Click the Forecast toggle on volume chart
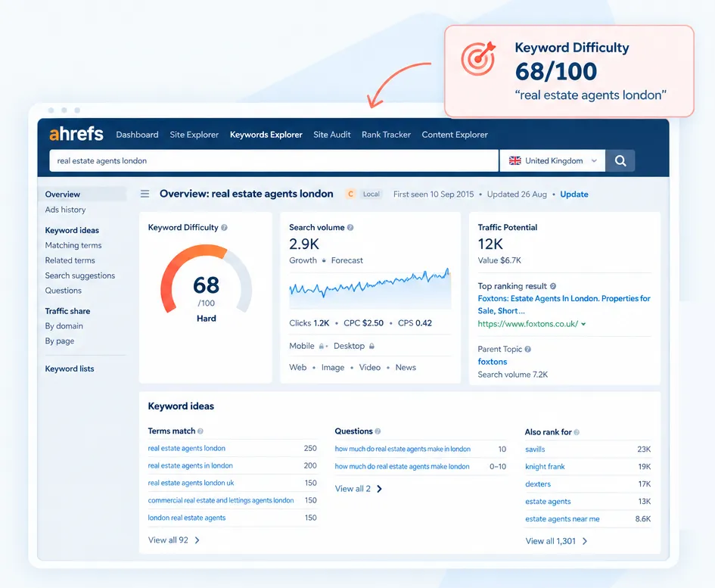 (x=347, y=260)
